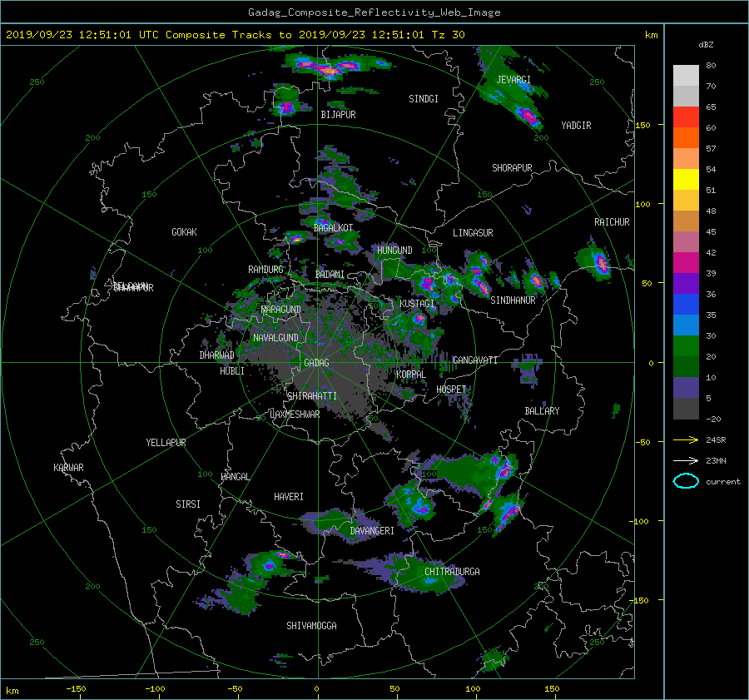Click the UTC Composite Tracks timestamp text

coord(235,35)
